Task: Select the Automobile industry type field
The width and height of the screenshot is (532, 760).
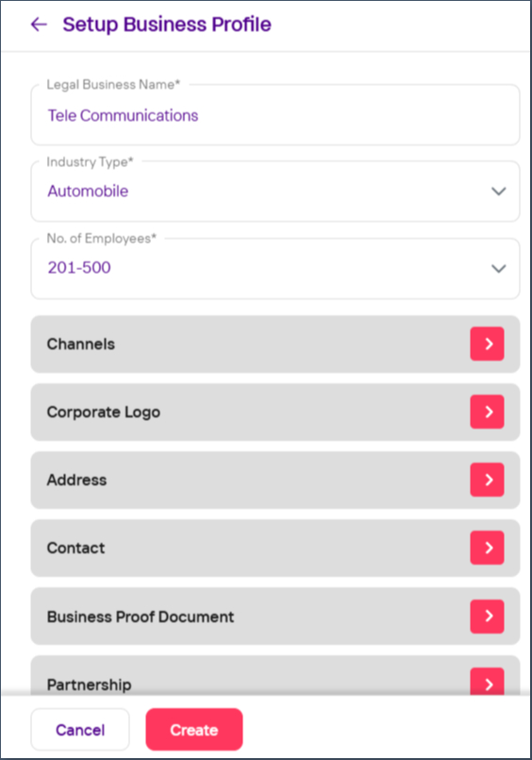Action: tap(274, 192)
